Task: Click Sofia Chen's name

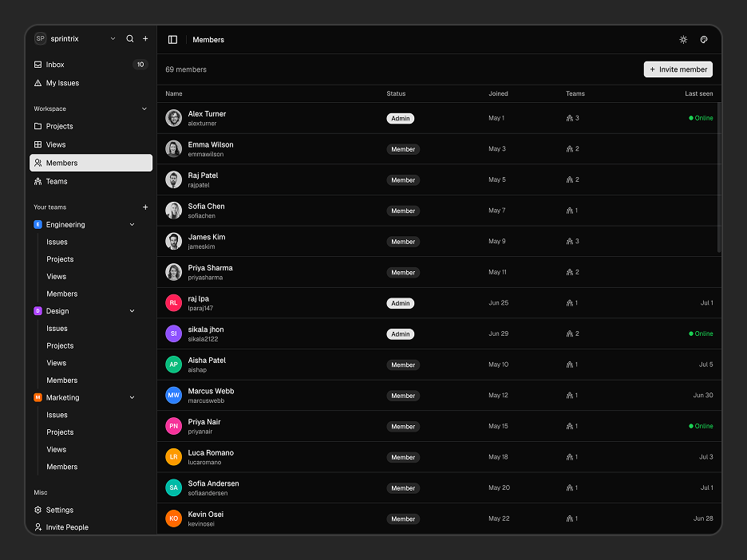Action: (206, 206)
